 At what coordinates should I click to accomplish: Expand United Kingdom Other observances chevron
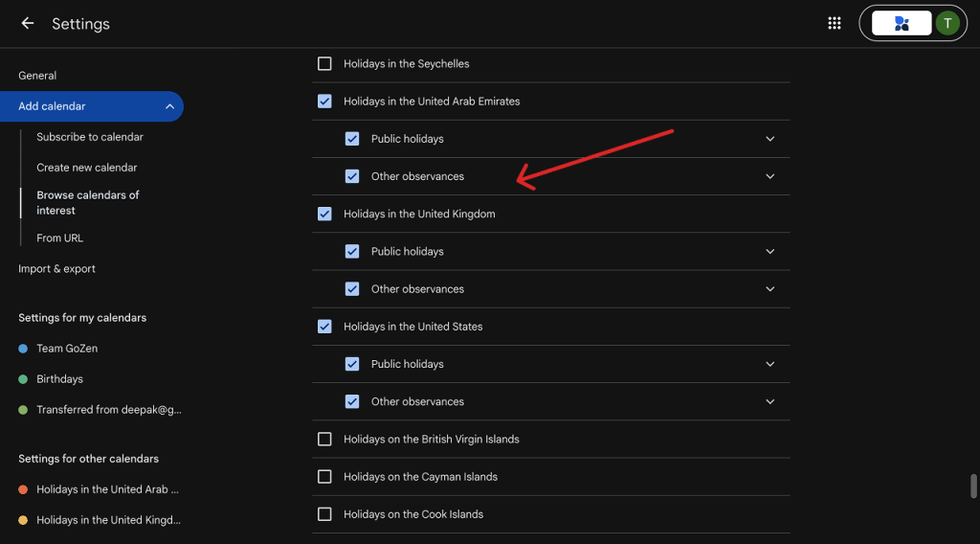click(x=770, y=289)
